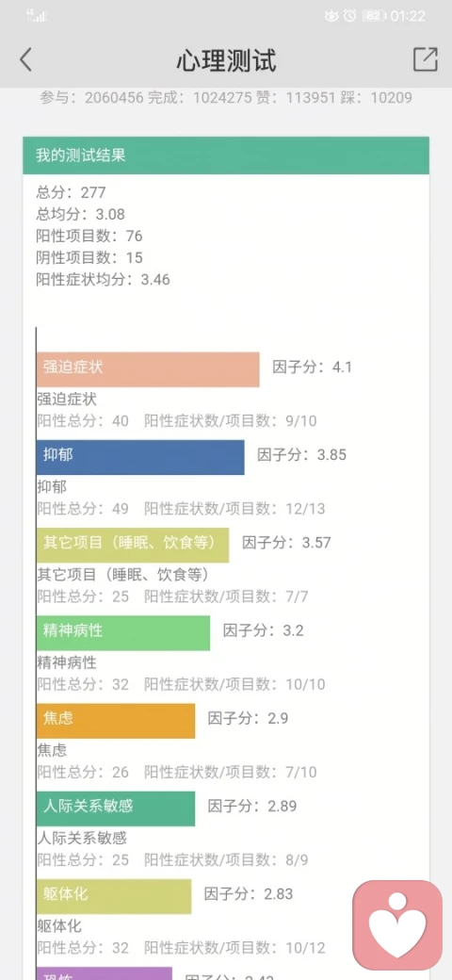Tap the partially visible purple bar at bottom
452x980 pixels.
tap(105, 973)
